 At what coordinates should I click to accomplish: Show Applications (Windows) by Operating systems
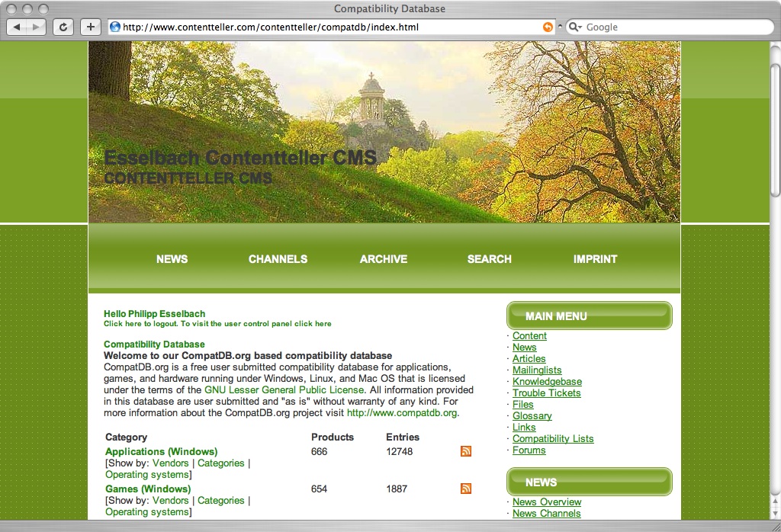click(147, 475)
